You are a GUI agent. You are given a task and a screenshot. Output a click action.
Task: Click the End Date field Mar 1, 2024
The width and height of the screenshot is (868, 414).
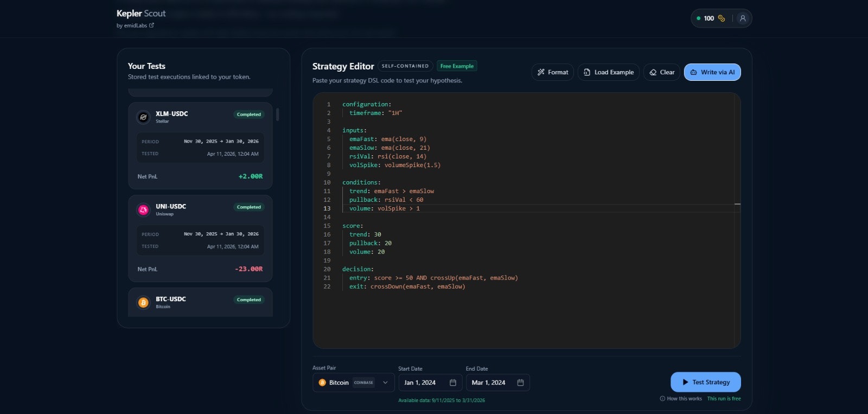pos(497,383)
